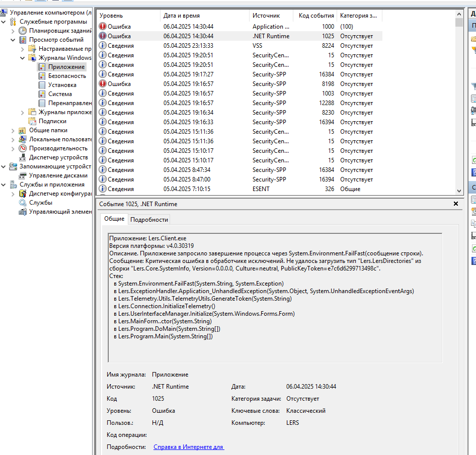
Task: Click the Task Scheduler clock icon
Action: click(23, 31)
